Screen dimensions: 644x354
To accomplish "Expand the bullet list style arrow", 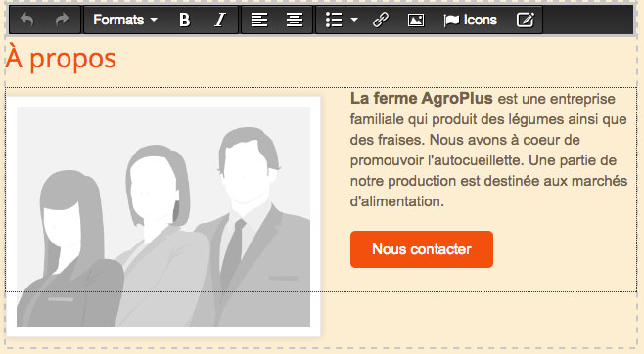I will pos(354,20).
